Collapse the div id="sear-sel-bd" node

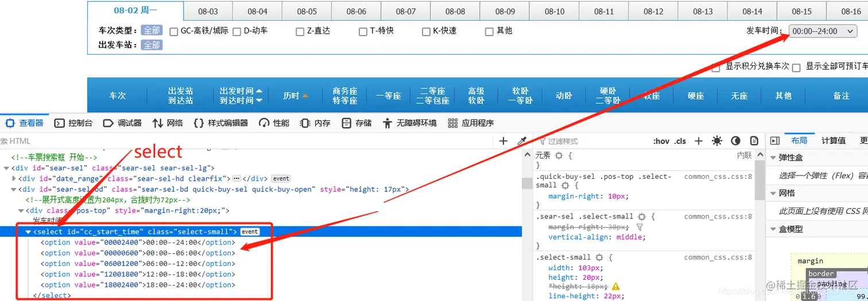[x=14, y=189]
